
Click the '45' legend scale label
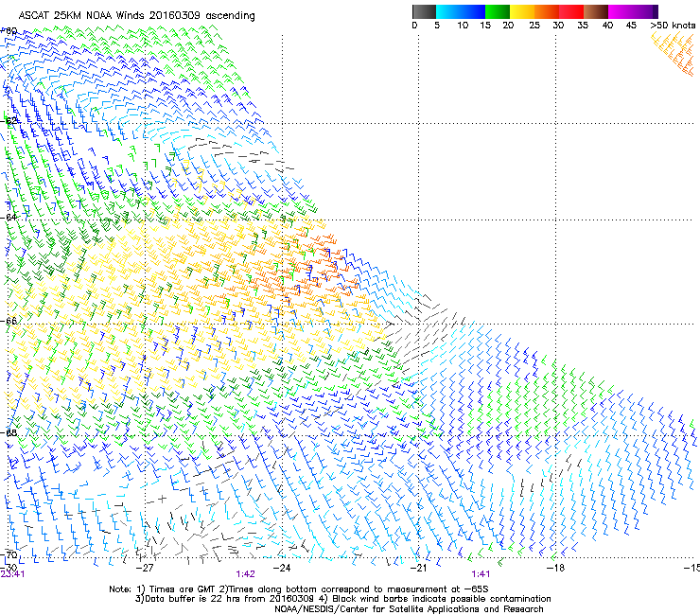pos(631,26)
